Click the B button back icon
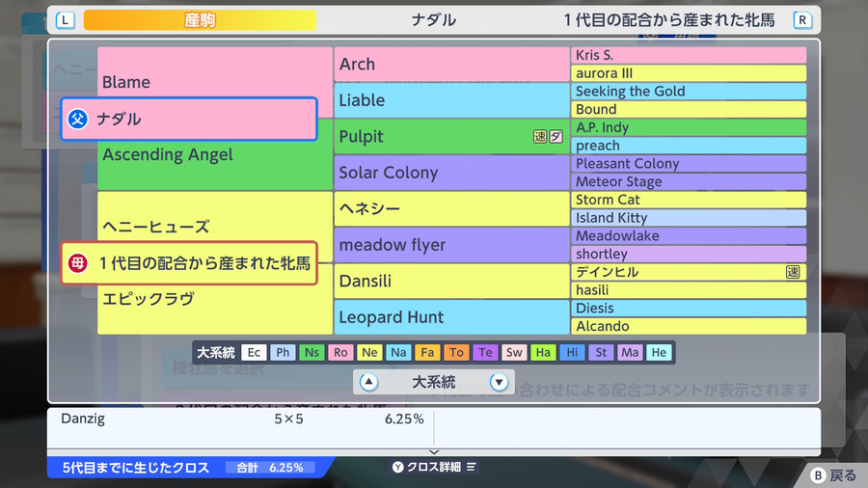This screenshot has height=488, width=868. click(818, 475)
